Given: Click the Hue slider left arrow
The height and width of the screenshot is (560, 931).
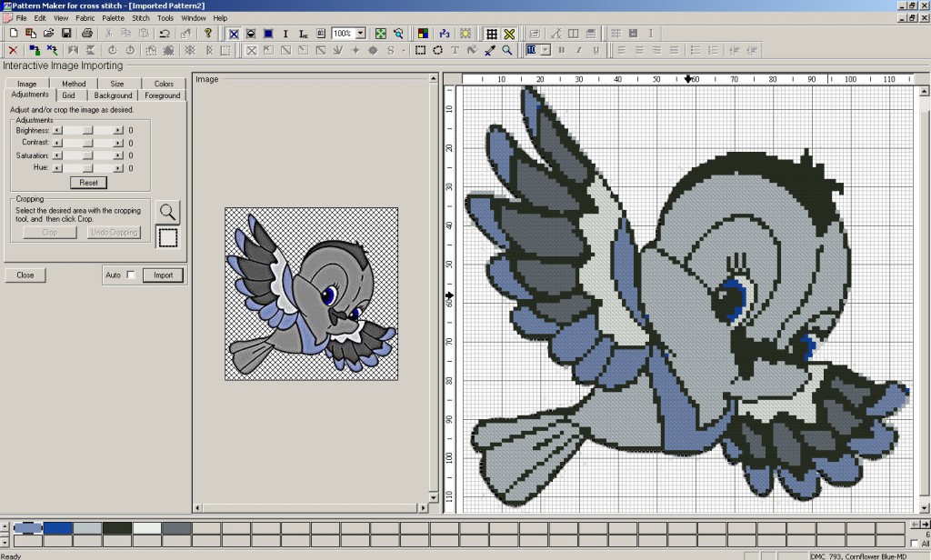Looking at the screenshot, I should pos(57,168).
